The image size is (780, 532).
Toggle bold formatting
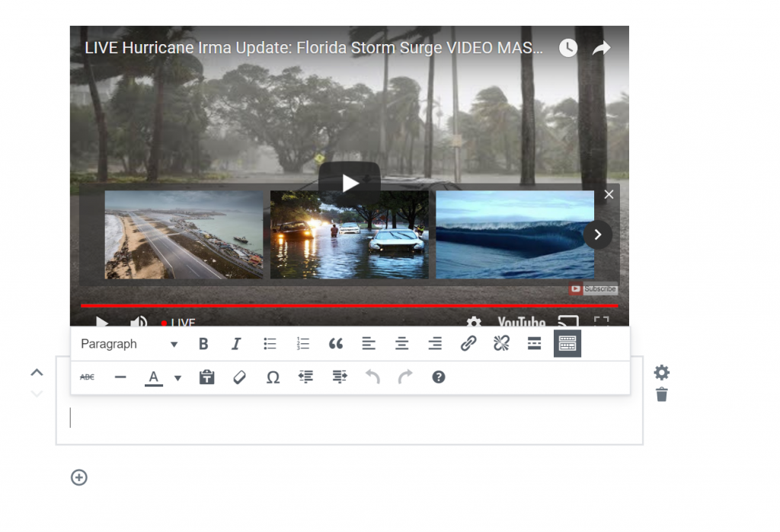click(x=203, y=343)
